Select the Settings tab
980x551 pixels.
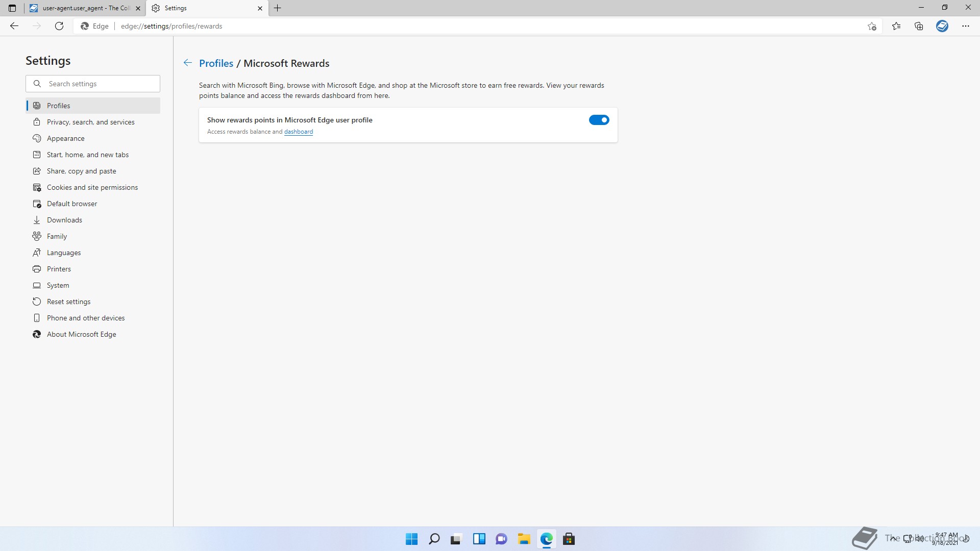(x=207, y=8)
